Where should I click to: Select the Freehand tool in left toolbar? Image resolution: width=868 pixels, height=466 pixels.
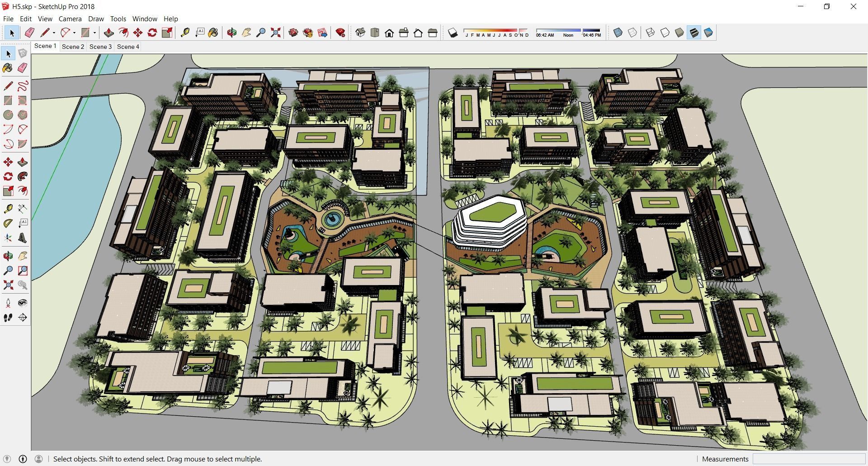pyautogui.click(x=23, y=86)
